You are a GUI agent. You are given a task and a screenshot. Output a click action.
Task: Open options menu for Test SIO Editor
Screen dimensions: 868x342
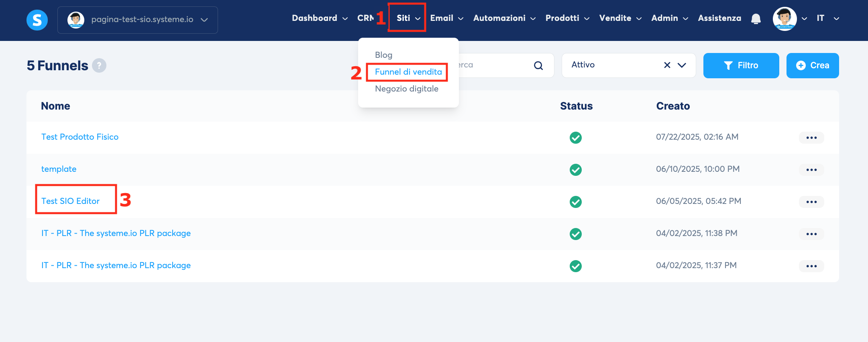coord(811,202)
